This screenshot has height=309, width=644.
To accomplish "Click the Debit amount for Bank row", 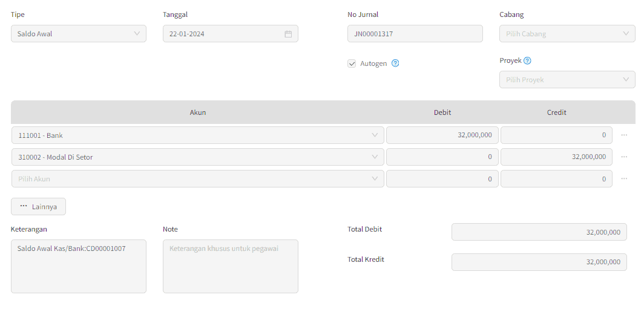I will pos(442,135).
